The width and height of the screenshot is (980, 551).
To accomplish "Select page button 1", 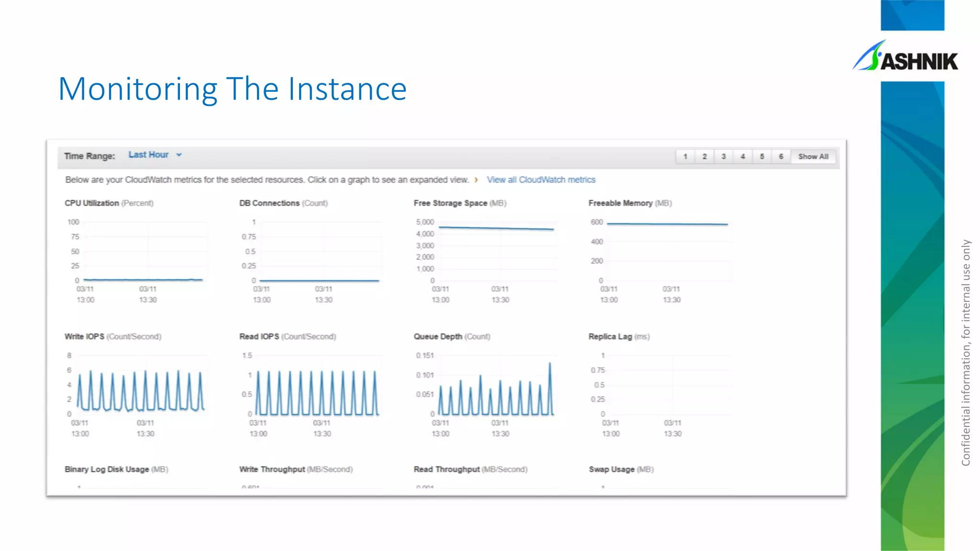I will (x=685, y=156).
